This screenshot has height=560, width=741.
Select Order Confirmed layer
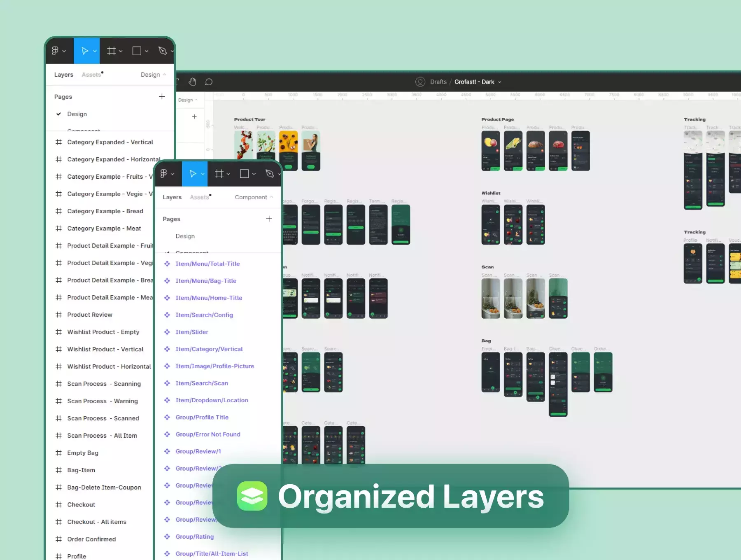[x=91, y=539]
